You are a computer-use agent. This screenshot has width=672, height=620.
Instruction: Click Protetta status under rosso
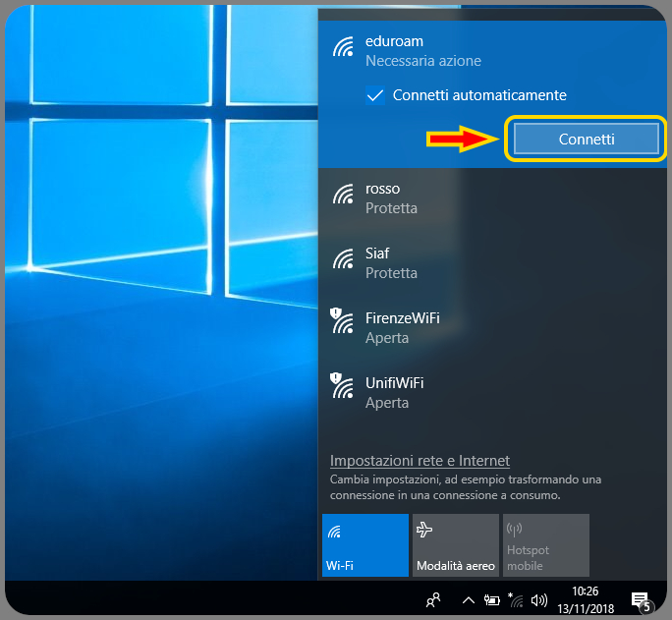click(x=391, y=208)
